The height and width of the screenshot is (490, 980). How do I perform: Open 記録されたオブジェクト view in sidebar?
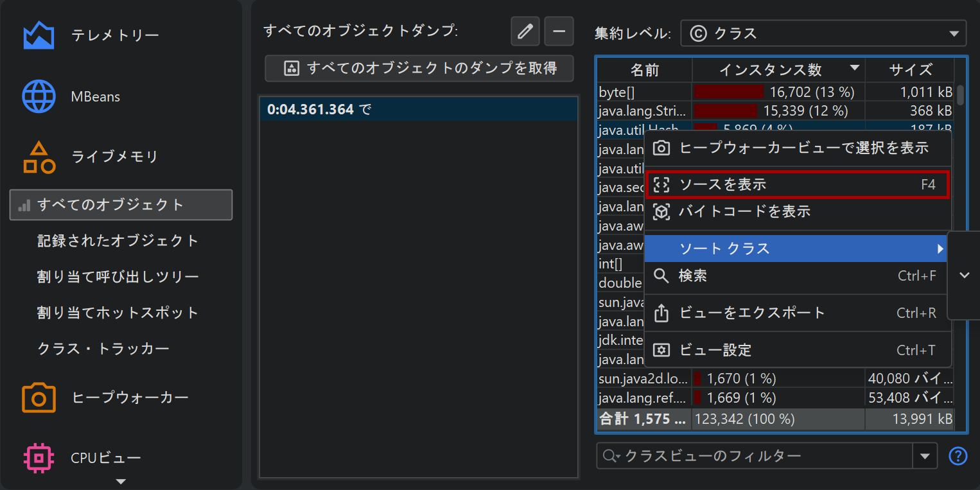(118, 241)
